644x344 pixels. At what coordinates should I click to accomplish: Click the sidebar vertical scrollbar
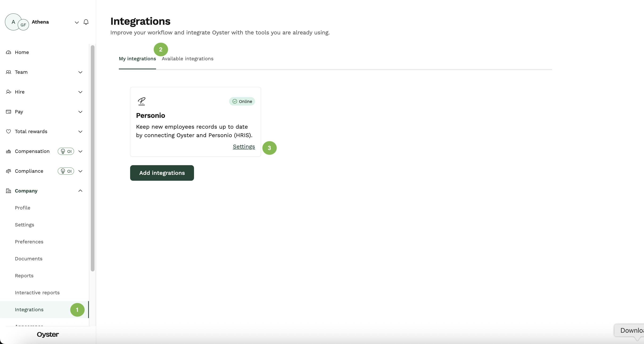click(x=92, y=158)
